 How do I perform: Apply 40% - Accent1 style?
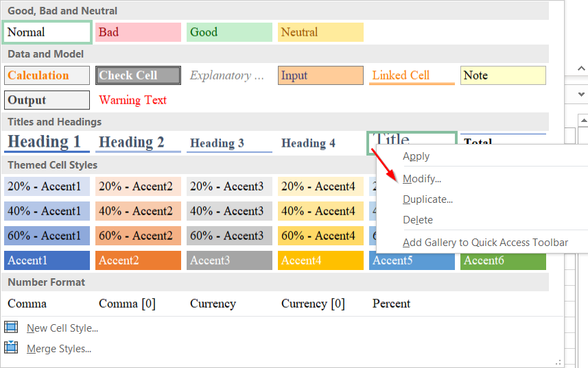click(47, 211)
